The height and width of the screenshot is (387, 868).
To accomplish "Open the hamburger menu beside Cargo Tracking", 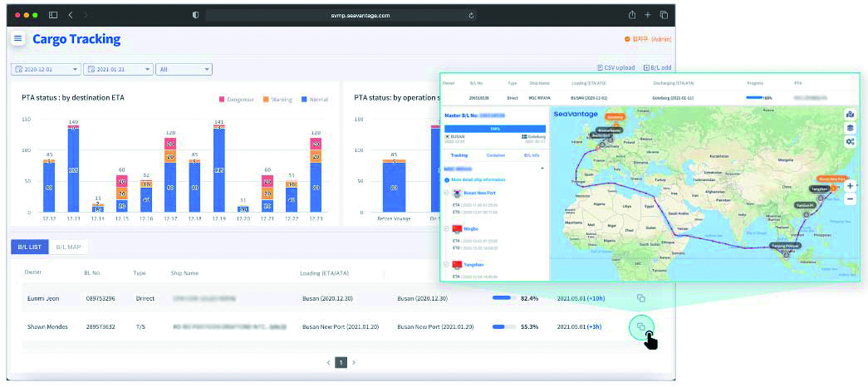I will (17, 39).
